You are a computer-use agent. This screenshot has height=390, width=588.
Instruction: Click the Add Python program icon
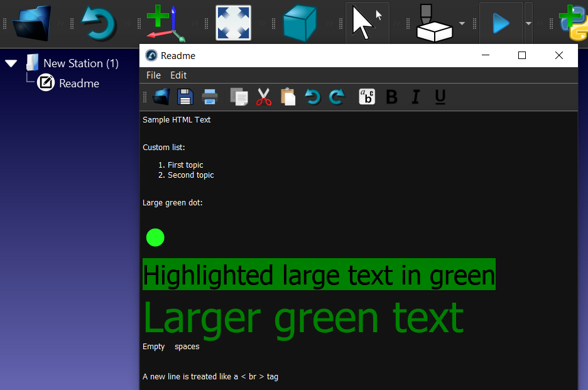pos(573,23)
